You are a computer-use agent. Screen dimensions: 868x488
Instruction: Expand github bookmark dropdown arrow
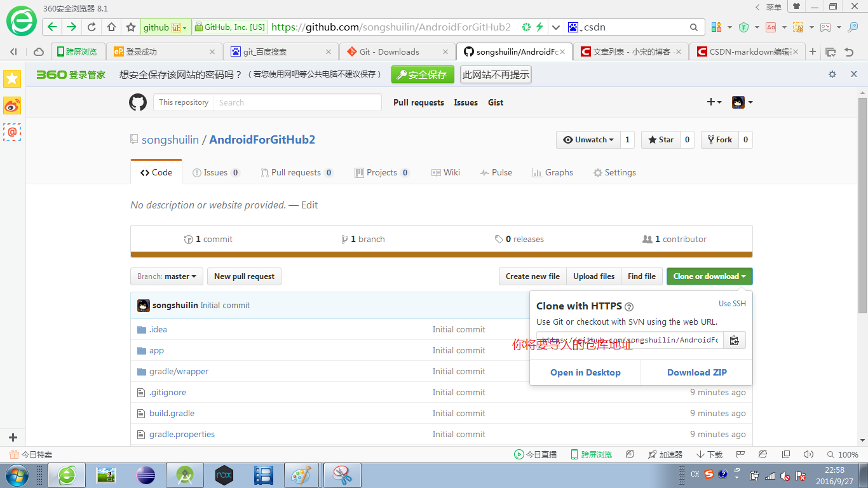click(x=184, y=28)
